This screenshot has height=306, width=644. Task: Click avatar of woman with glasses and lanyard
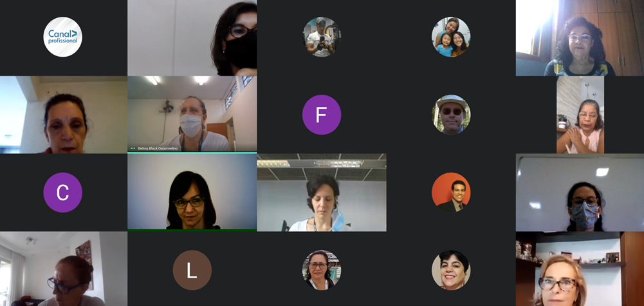(x=322, y=270)
